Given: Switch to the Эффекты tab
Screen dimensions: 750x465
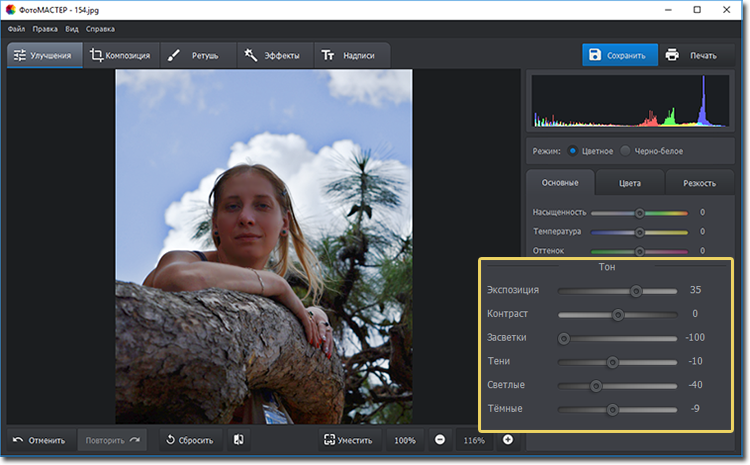Looking at the screenshot, I should [x=271, y=55].
